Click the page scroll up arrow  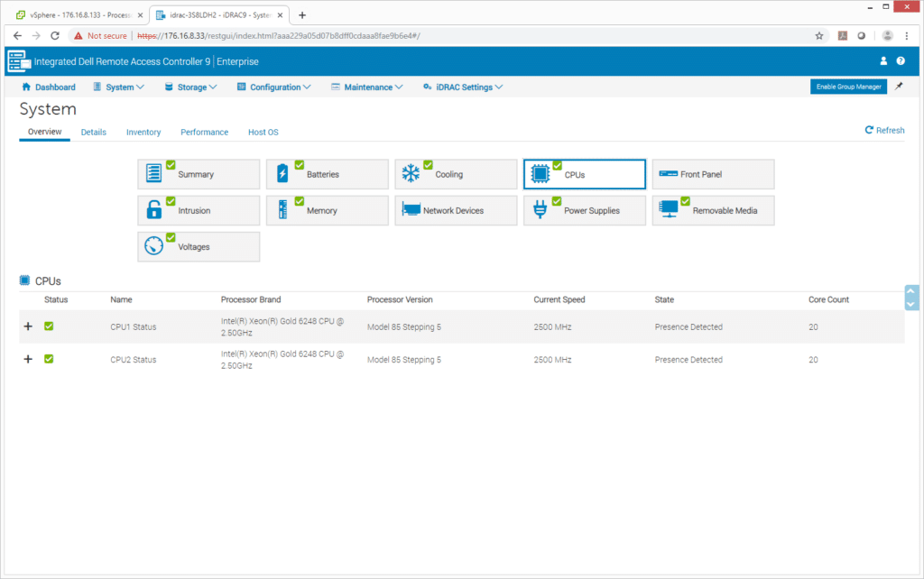pos(911,291)
